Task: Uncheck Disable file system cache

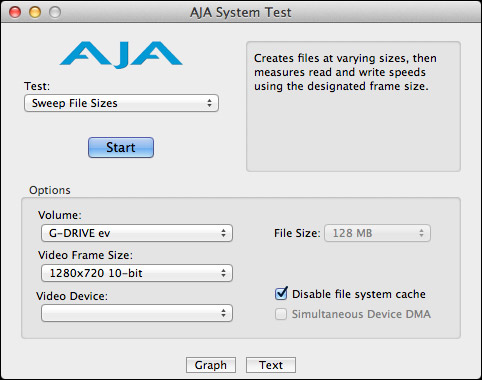Action: 281,294
